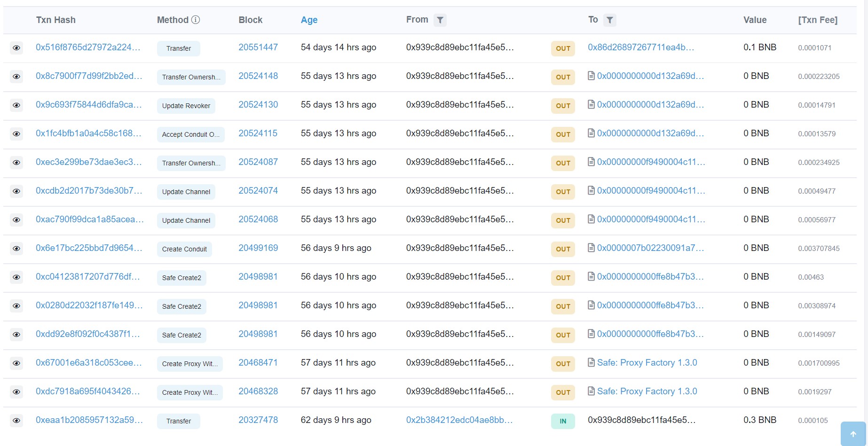Click the OUT badge in block 20551447 row
Image resolution: width=868 pixels, height=446 pixels.
point(563,48)
